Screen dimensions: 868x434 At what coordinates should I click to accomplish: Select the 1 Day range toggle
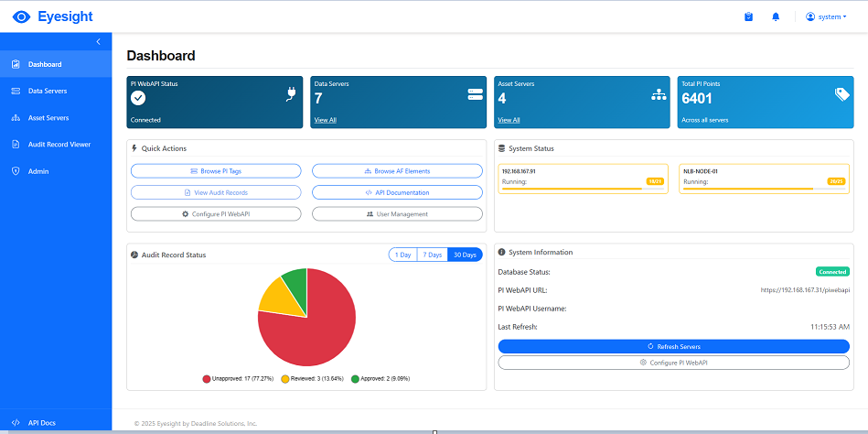[x=402, y=255]
